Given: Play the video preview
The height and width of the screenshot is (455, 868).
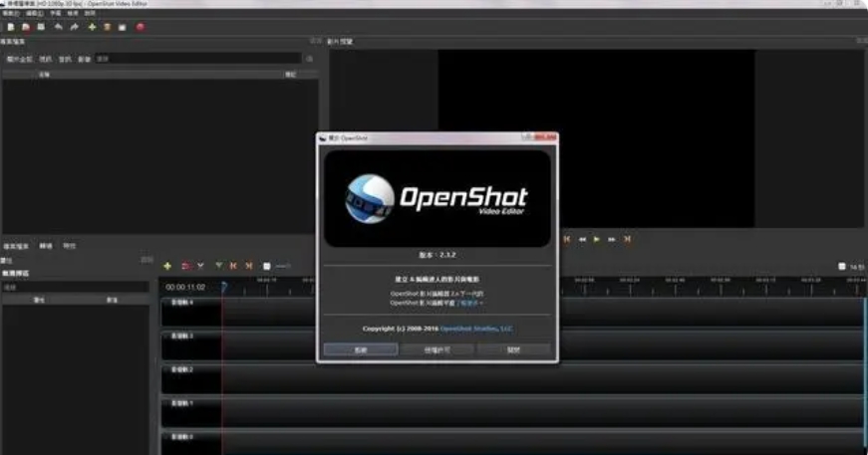Looking at the screenshot, I should [x=597, y=239].
